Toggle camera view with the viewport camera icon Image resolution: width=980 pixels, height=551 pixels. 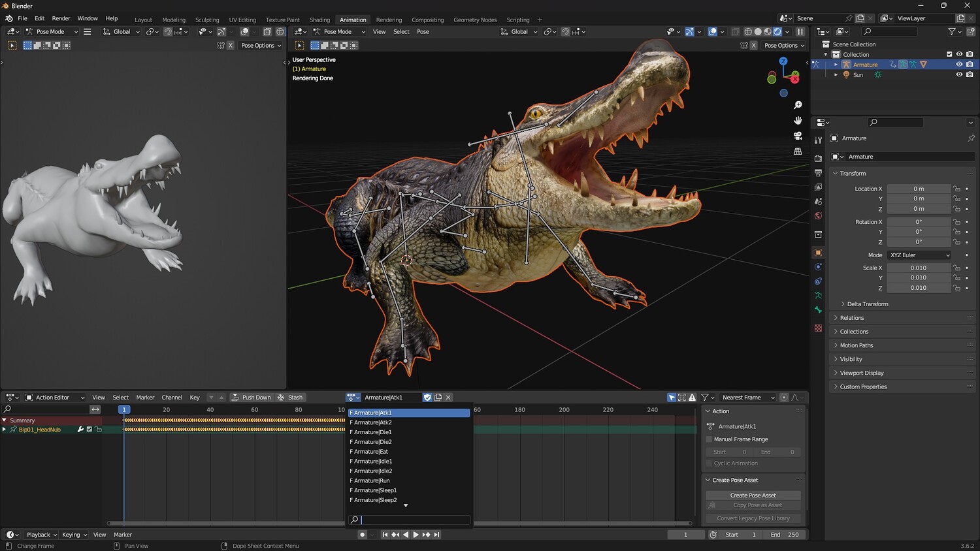pyautogui.click(x=798, y=136)
